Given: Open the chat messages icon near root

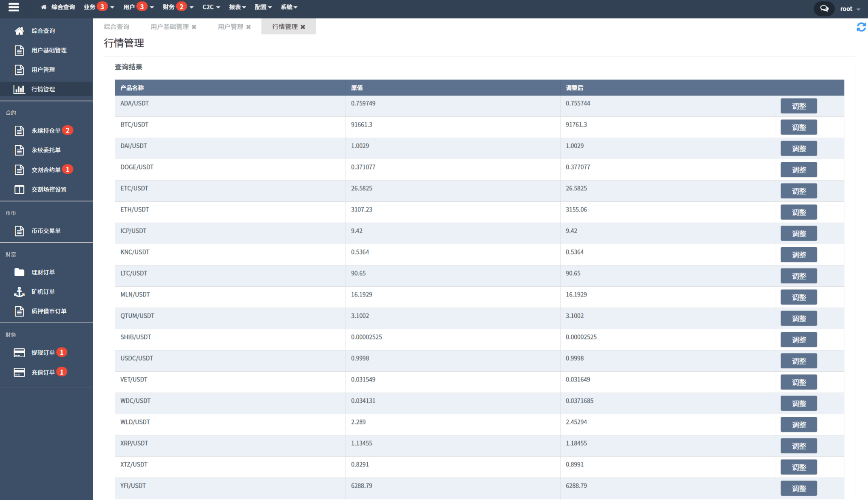Looking at the screenshot, I should click(x=824, y=8).
